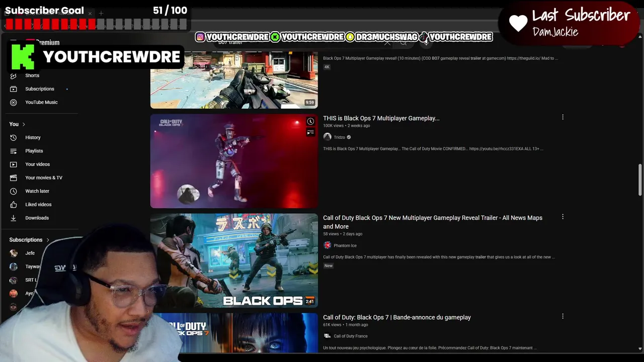Select Playlists in the sidebar

[34, 151]
